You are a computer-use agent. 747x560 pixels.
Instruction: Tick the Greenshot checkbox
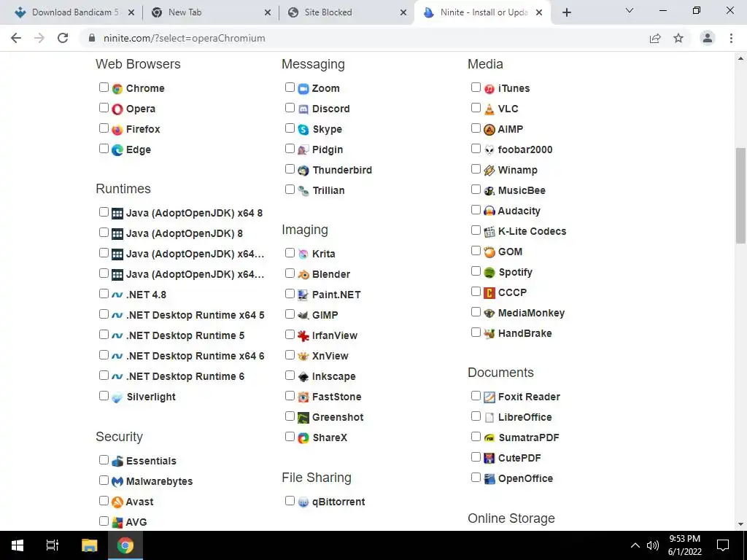click(x=290, y=416)
